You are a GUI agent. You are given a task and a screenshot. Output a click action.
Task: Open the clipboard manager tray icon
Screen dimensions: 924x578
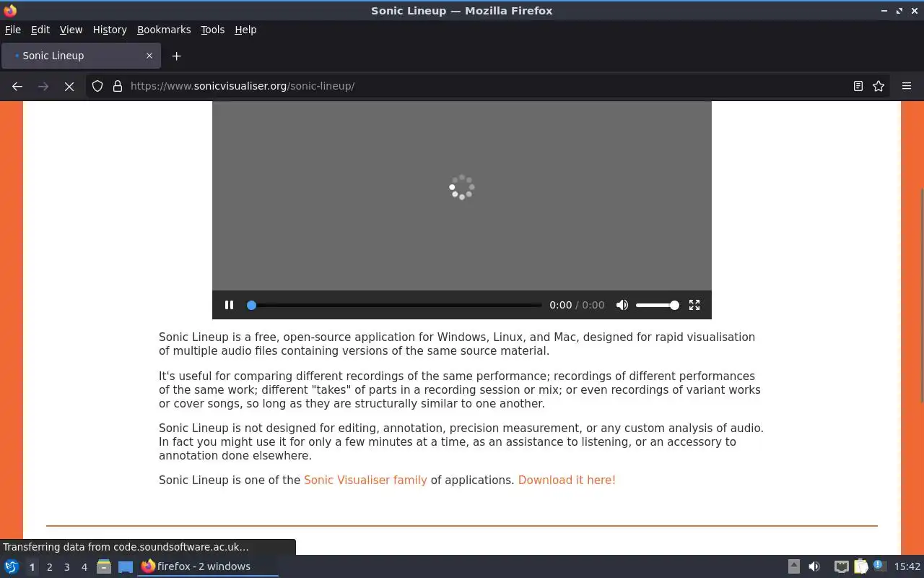[x=860, y=566]
